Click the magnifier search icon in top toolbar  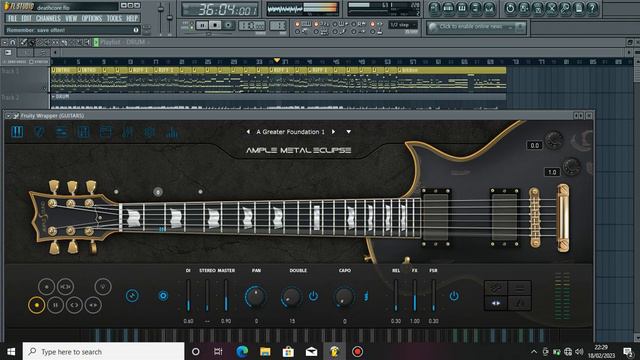565,8
